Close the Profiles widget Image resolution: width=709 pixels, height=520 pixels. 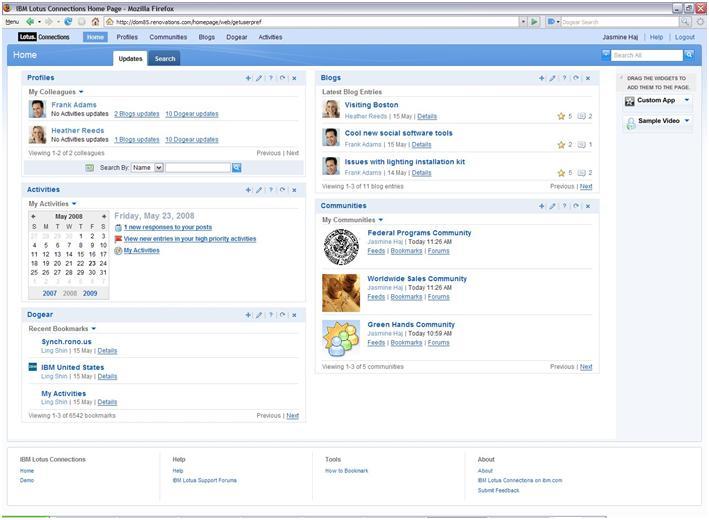coord(294,78)
